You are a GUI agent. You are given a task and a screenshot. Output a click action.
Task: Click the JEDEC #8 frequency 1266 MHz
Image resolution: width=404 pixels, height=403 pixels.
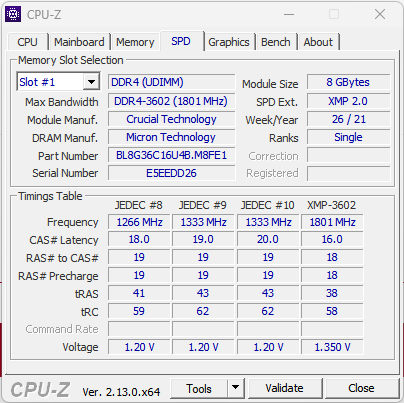click(139, 222)
